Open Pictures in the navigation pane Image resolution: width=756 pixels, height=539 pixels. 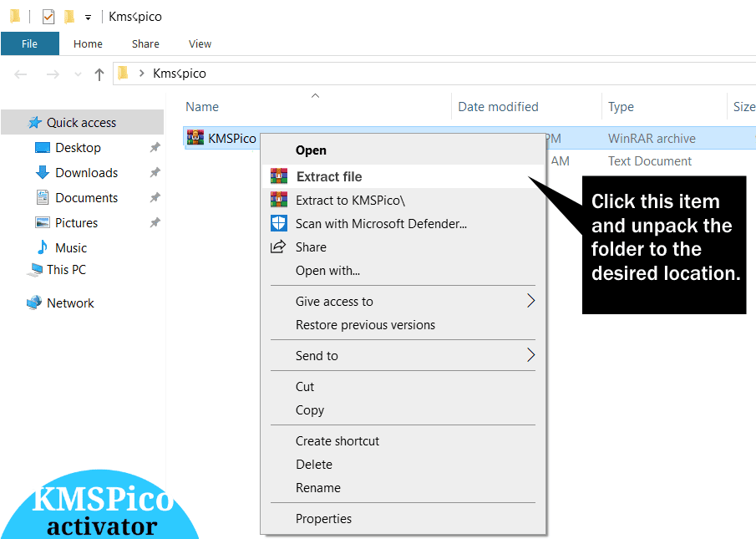tap(77, 223)
